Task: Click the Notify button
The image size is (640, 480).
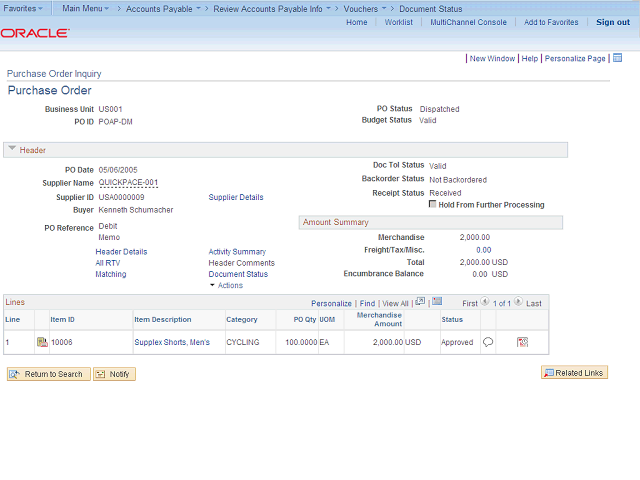Action: pyautogui.click(x=114, y=374)
